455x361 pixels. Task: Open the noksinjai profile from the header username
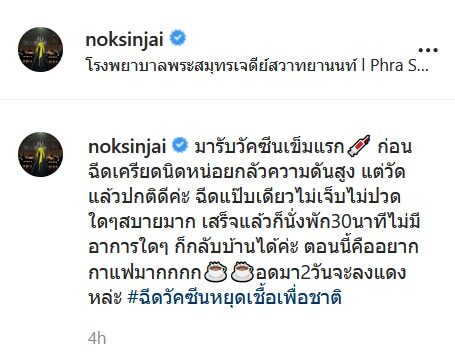[x=125, y=39]
